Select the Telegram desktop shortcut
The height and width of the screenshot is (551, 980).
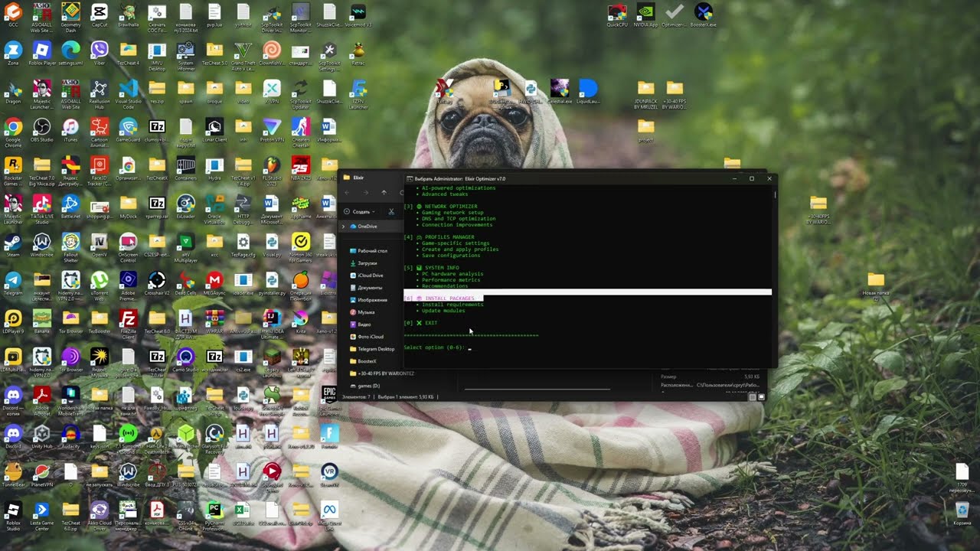click(13, 283)
